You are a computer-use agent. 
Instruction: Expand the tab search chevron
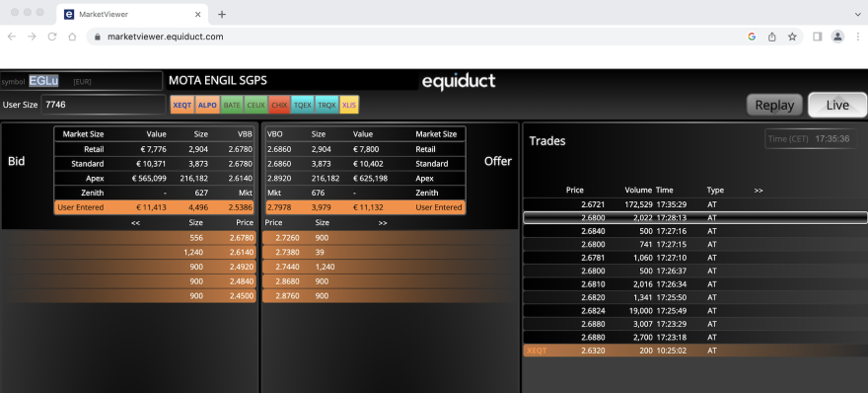858,15
